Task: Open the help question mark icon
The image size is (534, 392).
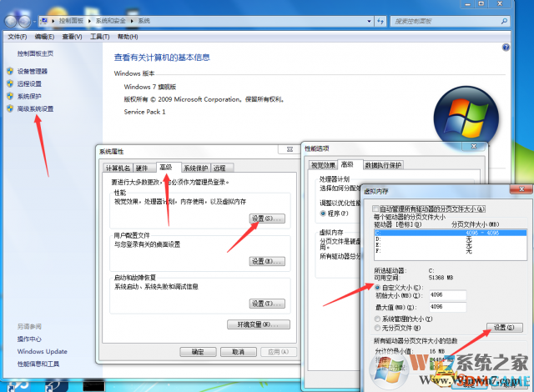Action: (506, 48)
